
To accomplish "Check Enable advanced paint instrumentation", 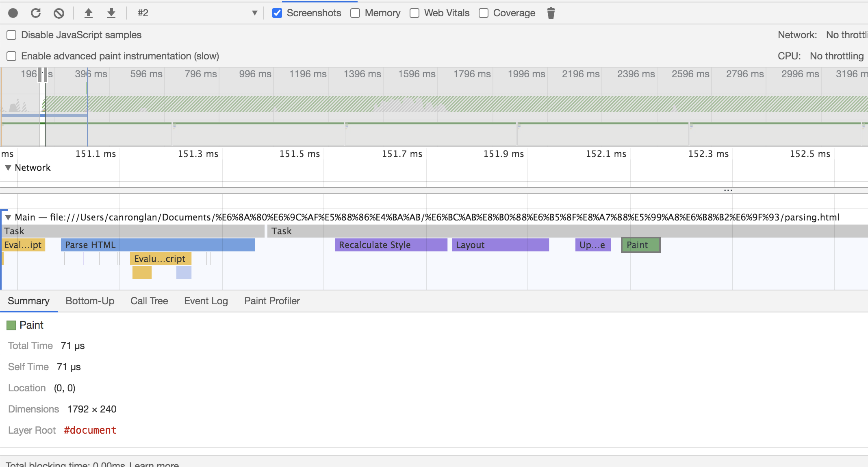I will [11, 56].
